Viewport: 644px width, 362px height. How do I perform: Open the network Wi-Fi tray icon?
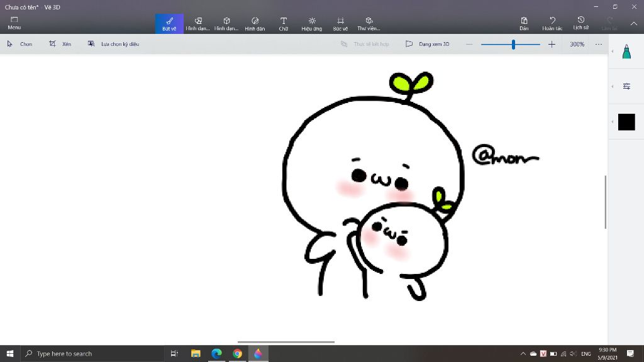563,353
